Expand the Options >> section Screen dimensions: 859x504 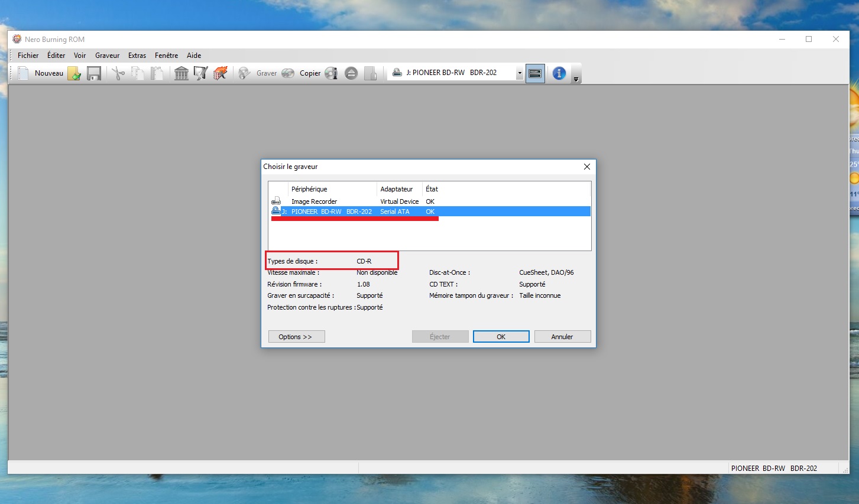coord(296,337)
